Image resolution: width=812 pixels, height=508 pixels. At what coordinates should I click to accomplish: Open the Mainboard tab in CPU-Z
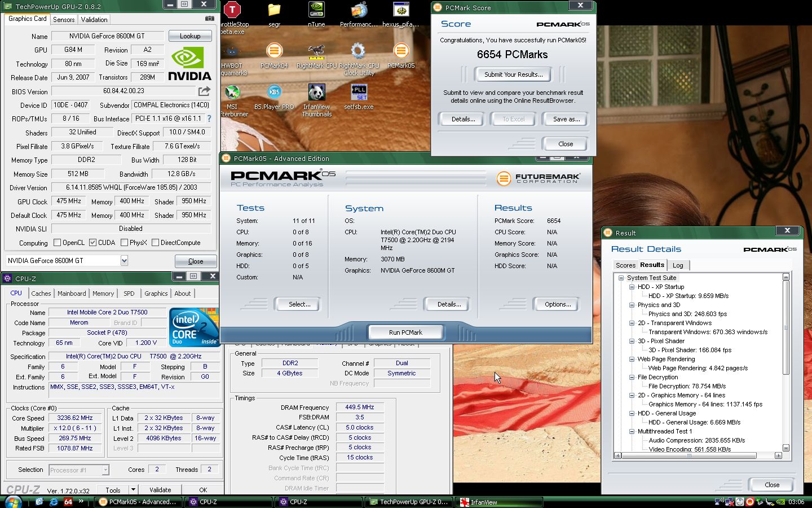(x=72, y=294)
